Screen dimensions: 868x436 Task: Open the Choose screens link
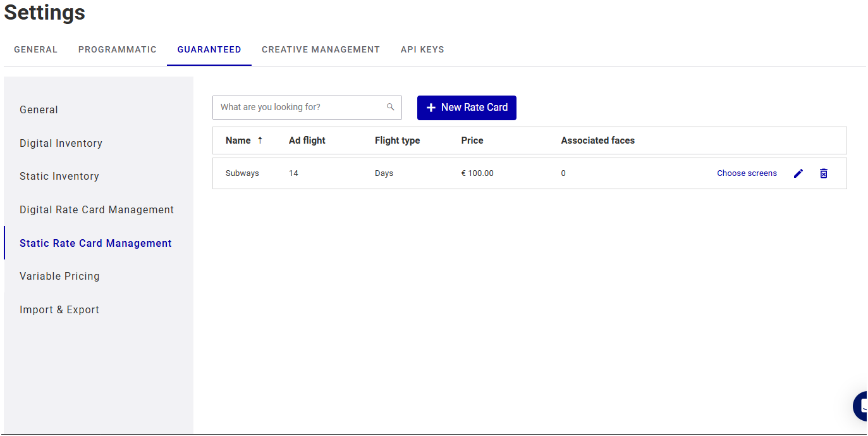747,173
